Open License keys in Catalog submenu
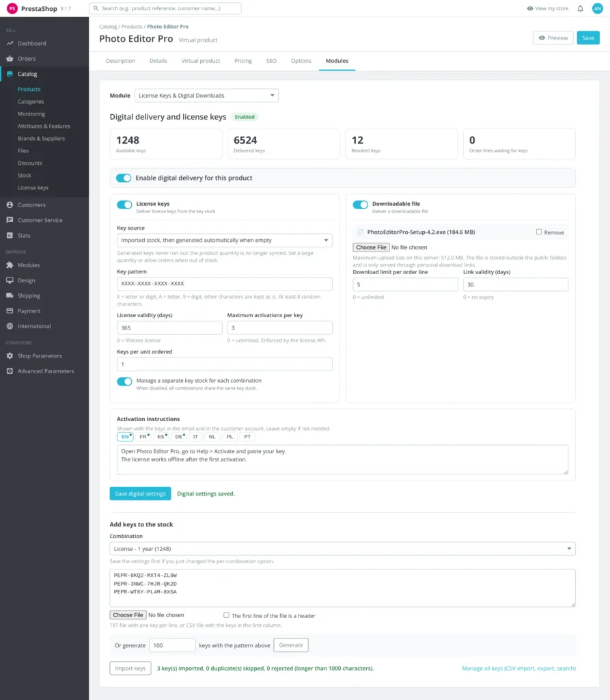610x700 pixels. pos(33,188)
